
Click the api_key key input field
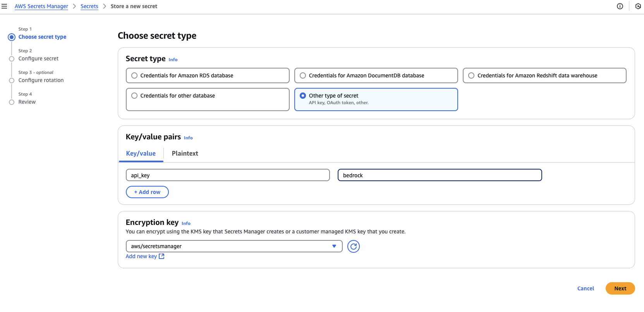(228, 175)
